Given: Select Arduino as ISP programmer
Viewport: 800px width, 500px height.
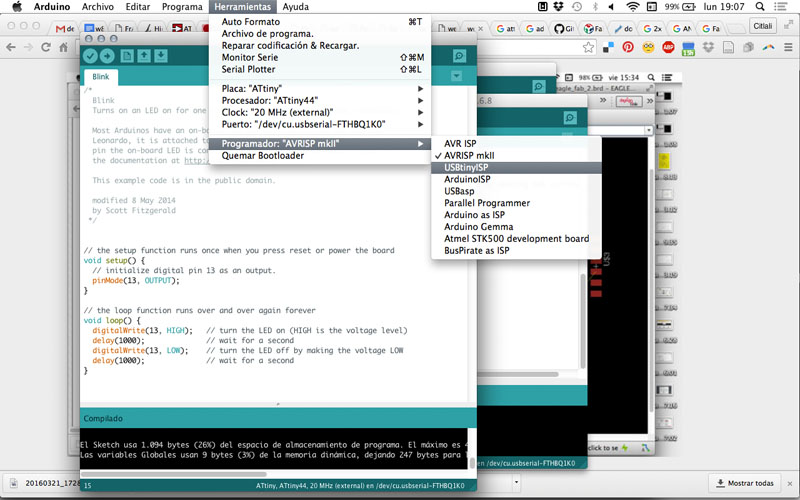Looking at the screenshot, I should [x=516, y=215].
